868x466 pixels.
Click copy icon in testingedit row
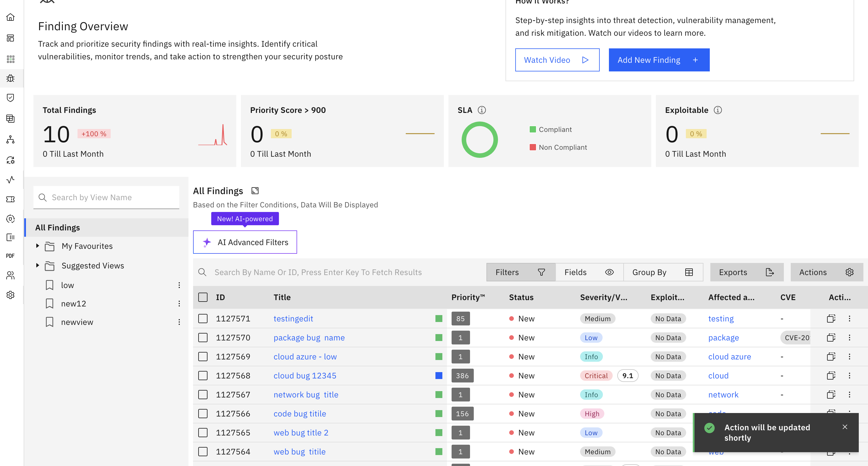831,319
